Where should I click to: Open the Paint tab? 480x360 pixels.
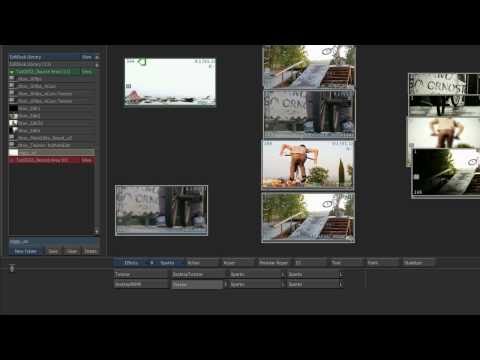pyautogui.click(x=382, y=263)
